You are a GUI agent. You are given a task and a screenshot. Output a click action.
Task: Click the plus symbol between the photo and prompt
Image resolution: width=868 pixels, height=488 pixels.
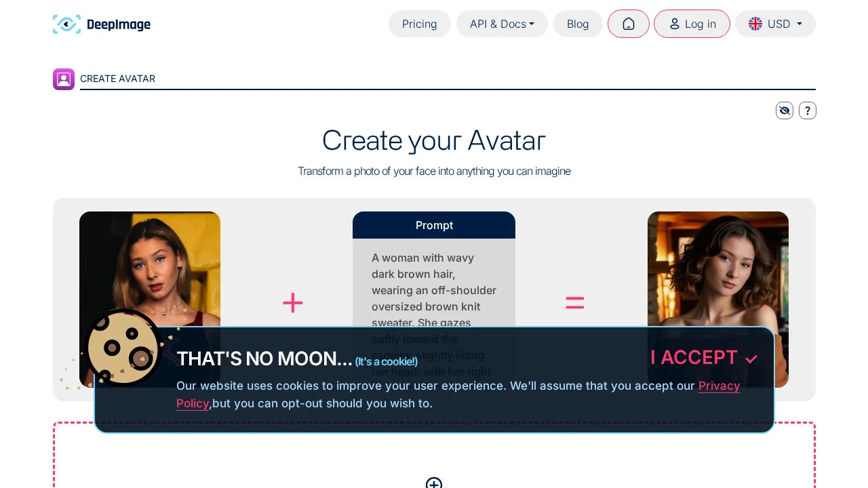(x=292, y=303)
